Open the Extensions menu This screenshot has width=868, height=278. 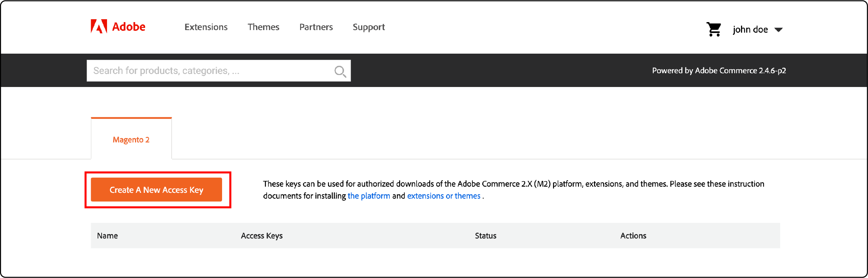(x=206, y=27)
